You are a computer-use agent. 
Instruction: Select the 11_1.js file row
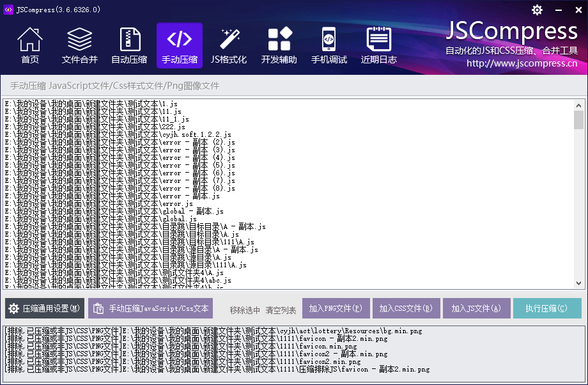point(97,120)
